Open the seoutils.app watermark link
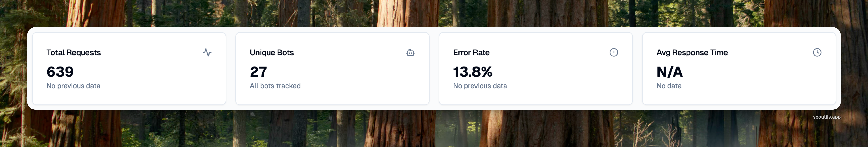Screen dimensions: 868x147 tap(826, 117)
